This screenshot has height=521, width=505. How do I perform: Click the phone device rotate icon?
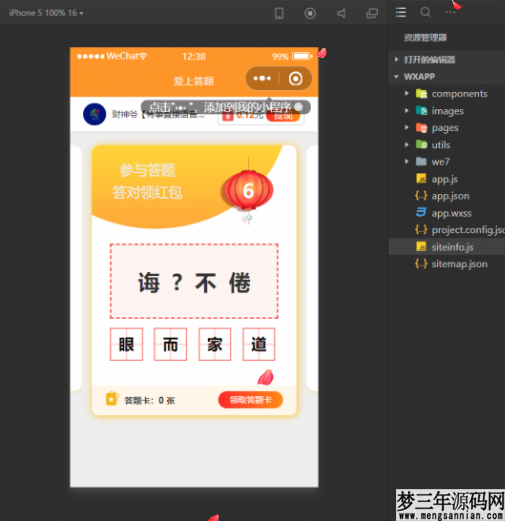(x=279, y=13)
